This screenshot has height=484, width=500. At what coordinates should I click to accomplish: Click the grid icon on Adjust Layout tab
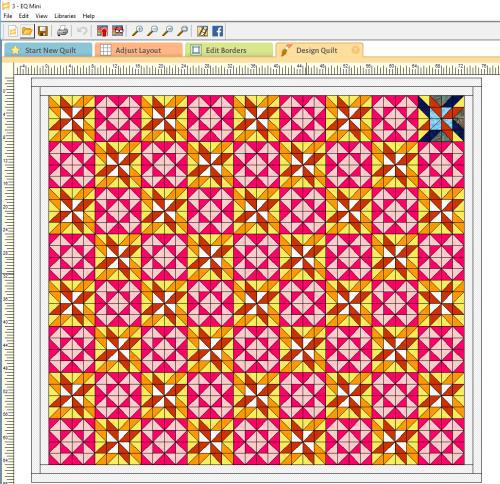click(x=106, y=50)
